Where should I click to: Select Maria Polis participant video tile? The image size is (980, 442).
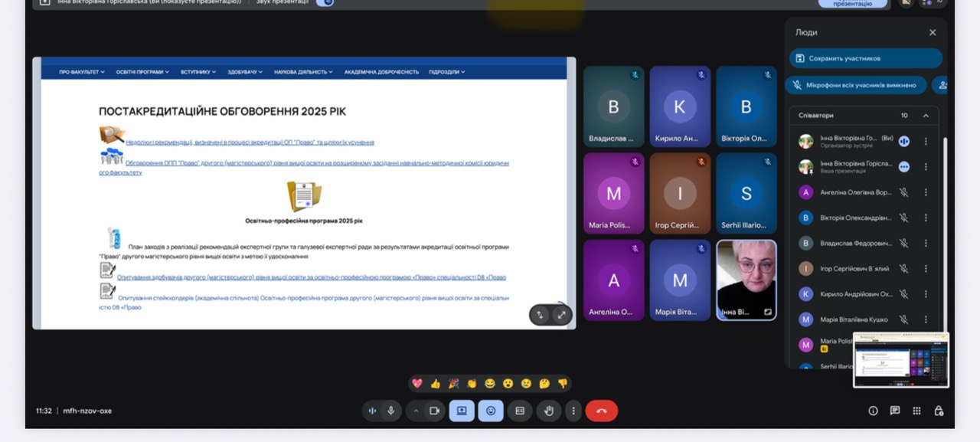(x=614, y=193)
